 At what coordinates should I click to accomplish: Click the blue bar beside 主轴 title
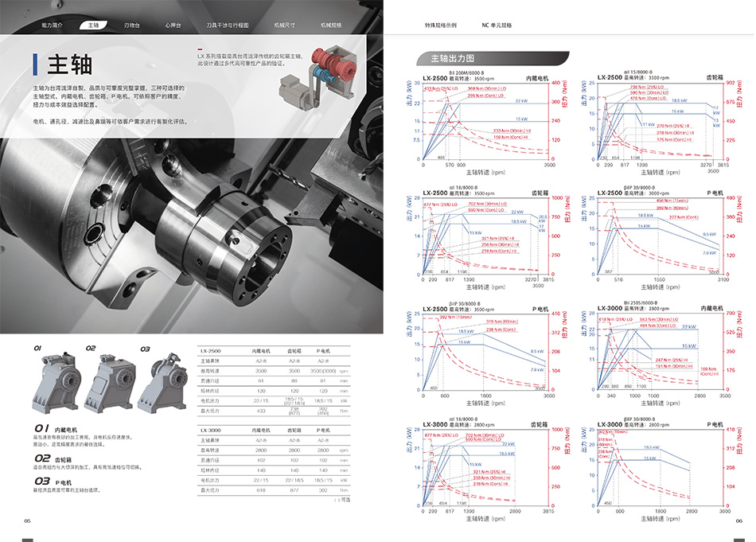(x=35, y=64)
